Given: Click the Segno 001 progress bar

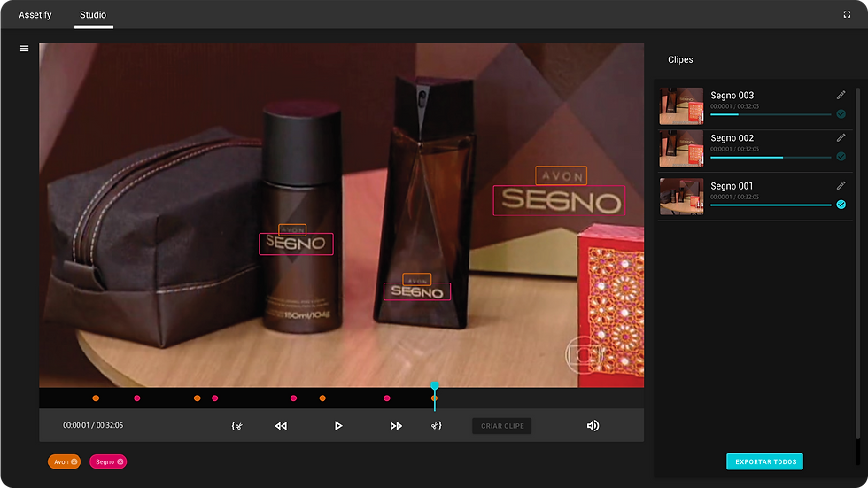Looking at the screenshot, I should coord(771,205).
